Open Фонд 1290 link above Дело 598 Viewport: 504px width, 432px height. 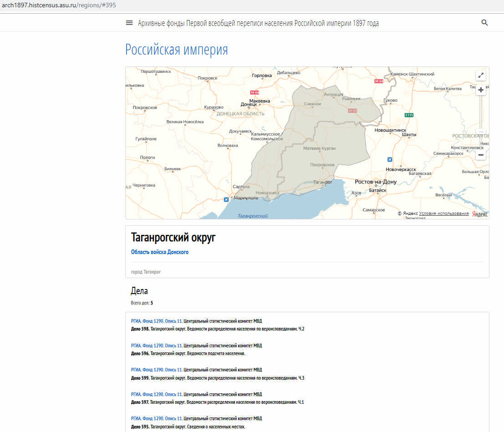[x=153, y=321]
